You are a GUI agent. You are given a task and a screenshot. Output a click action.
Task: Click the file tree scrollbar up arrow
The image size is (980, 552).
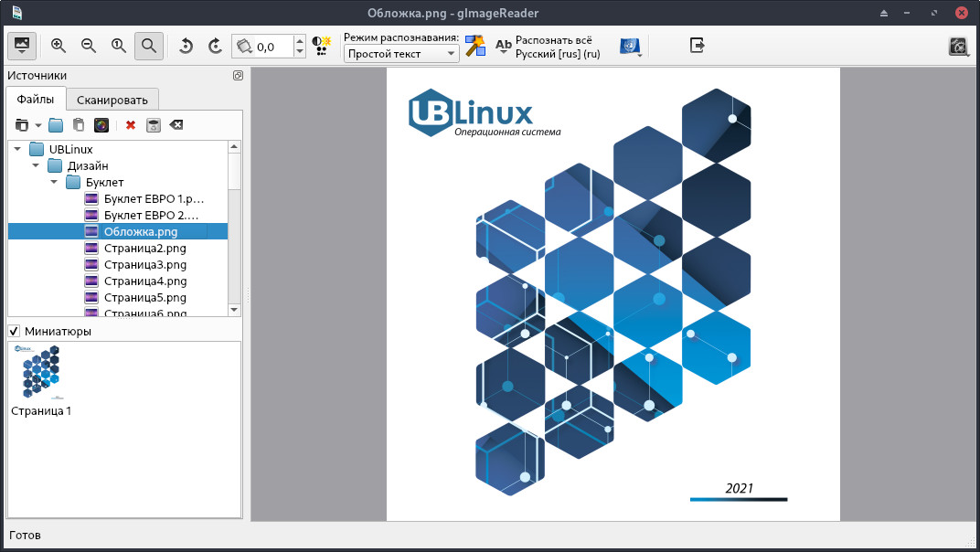click(234, 147)
